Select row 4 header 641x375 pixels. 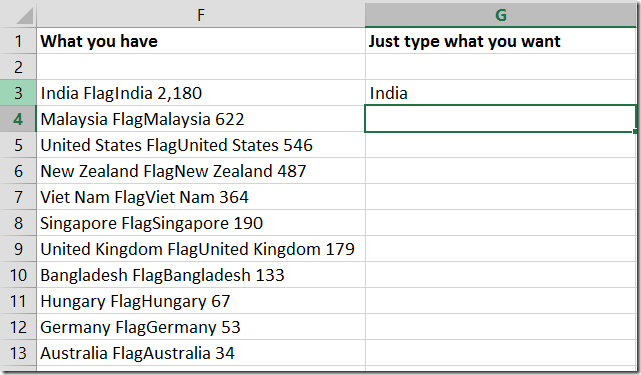point(18,119)
